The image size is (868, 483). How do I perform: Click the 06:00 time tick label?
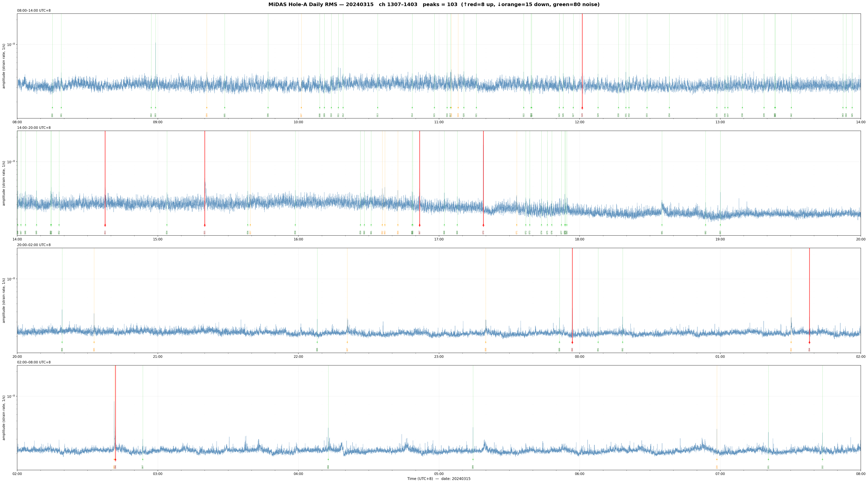pos(580,474)
